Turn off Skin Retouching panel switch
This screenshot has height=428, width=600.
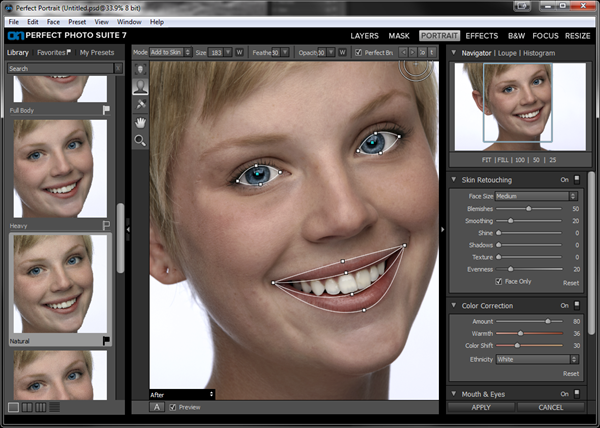[x=578, y=179]
